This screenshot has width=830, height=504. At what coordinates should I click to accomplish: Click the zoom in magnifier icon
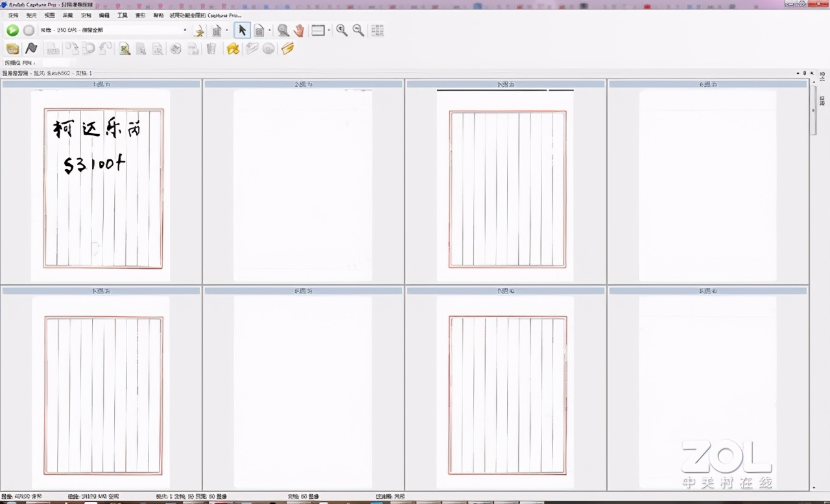point(342,30)
